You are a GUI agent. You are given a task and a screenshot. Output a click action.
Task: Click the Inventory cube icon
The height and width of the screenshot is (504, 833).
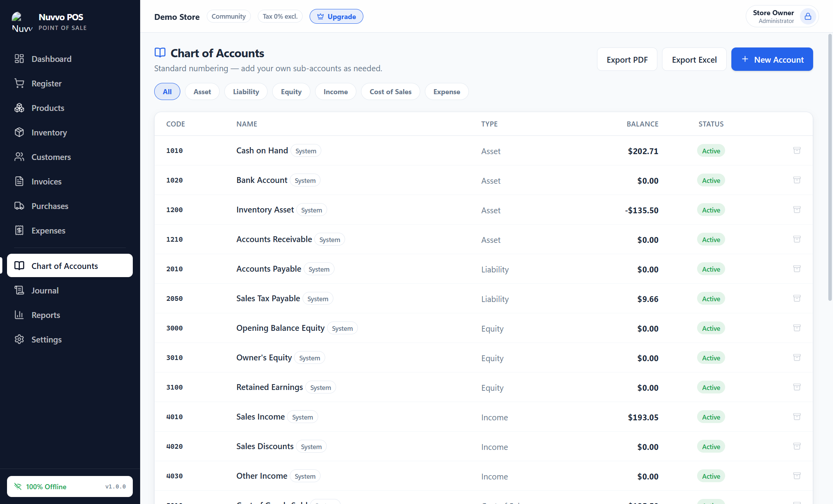(19, 132)
